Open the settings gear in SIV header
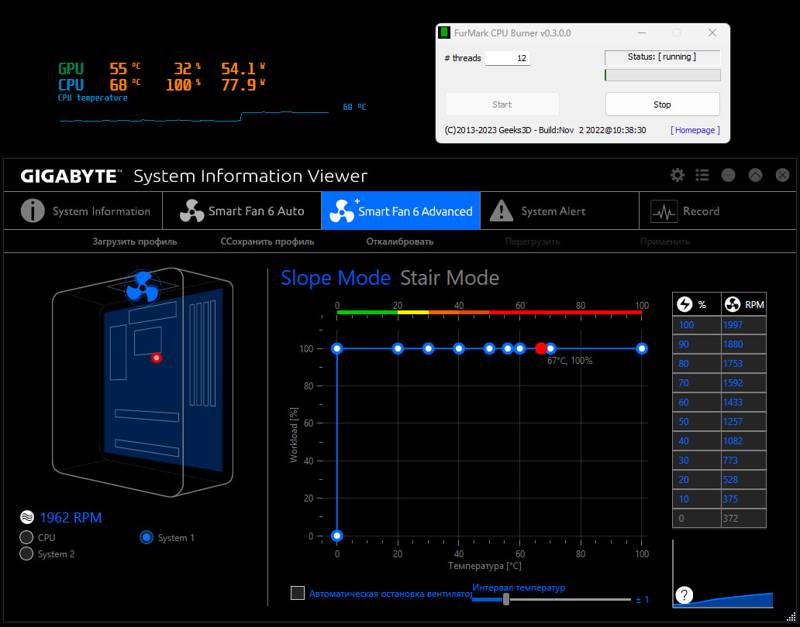This screenshot has width=800, height=627. (x=677, y=175)
